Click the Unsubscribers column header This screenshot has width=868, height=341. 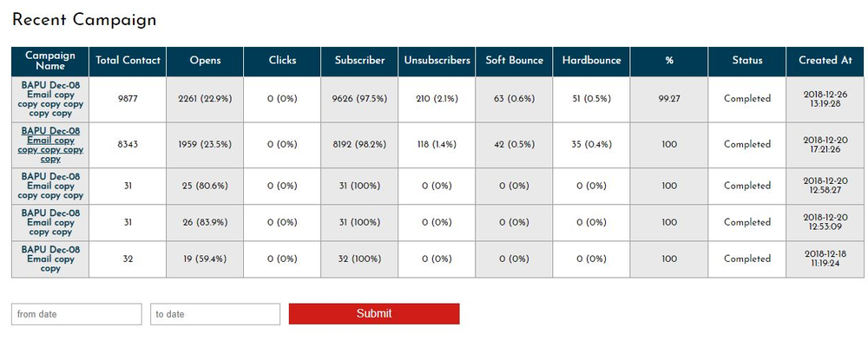click(437, 61)
